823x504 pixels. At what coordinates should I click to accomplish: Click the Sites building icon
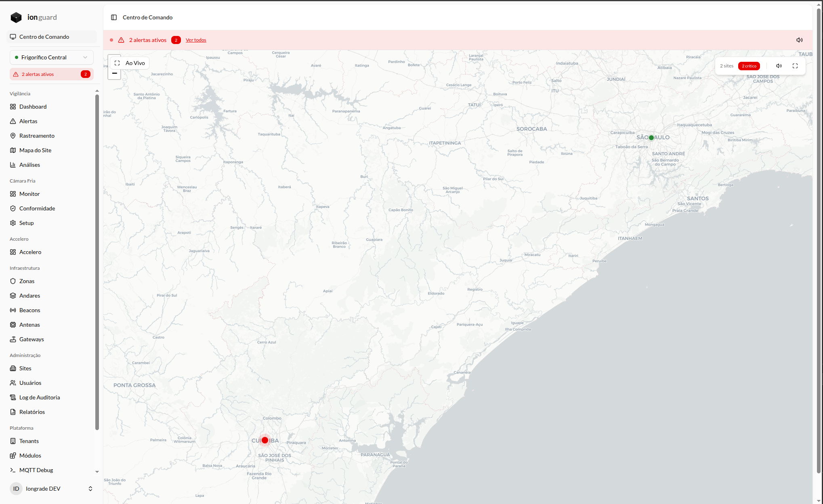tap(13, 368)
